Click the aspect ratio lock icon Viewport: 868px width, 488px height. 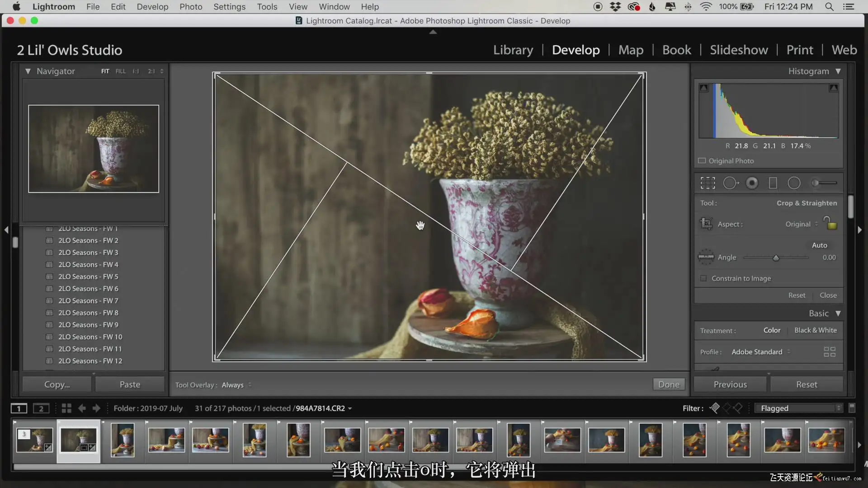(x=830, y=223)
